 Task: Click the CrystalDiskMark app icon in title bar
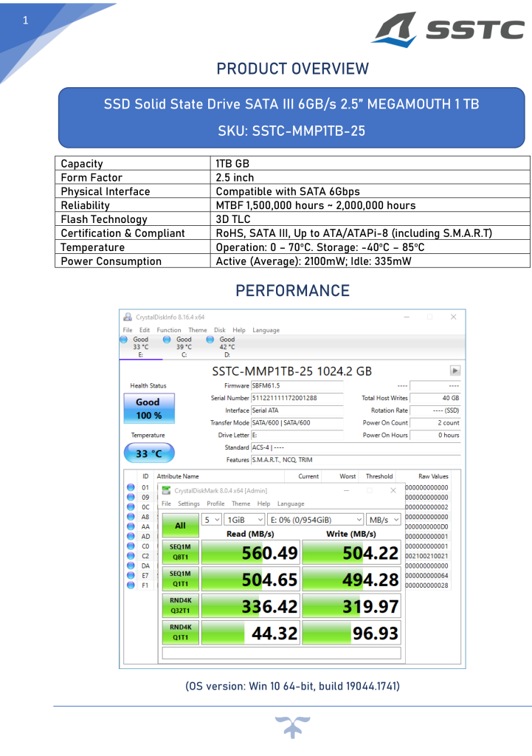[x=166, y=490]
